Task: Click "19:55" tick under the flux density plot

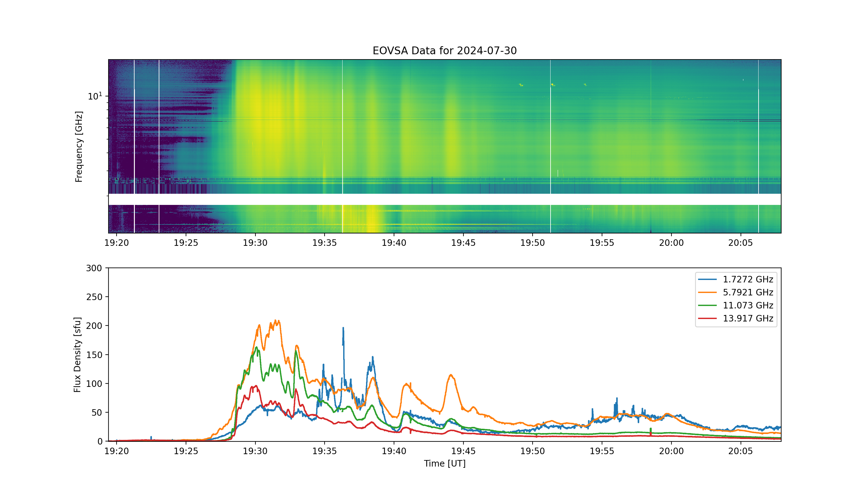Action: tap(602, 451)
